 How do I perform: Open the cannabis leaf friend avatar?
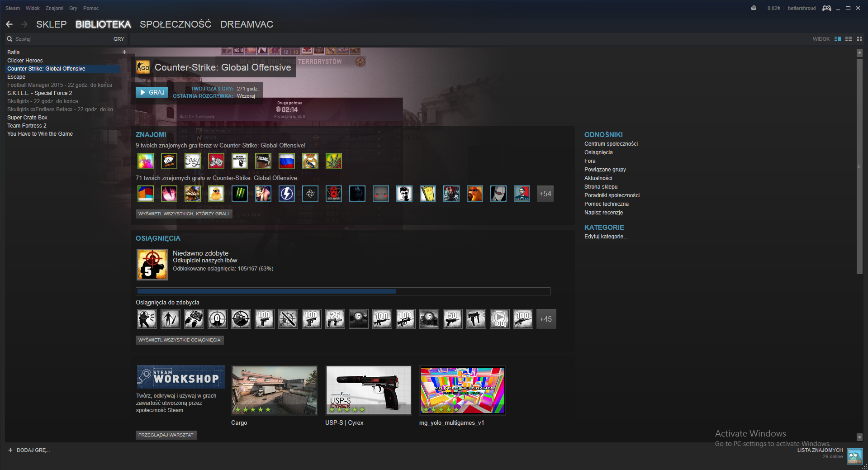334,161
